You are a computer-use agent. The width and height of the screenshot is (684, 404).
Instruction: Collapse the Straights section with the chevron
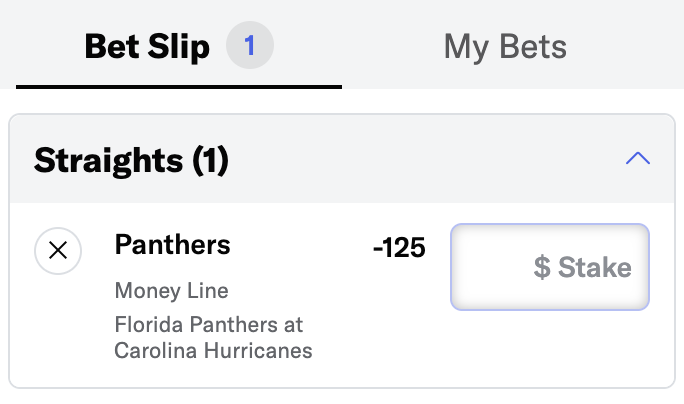(x=637, y=159)
